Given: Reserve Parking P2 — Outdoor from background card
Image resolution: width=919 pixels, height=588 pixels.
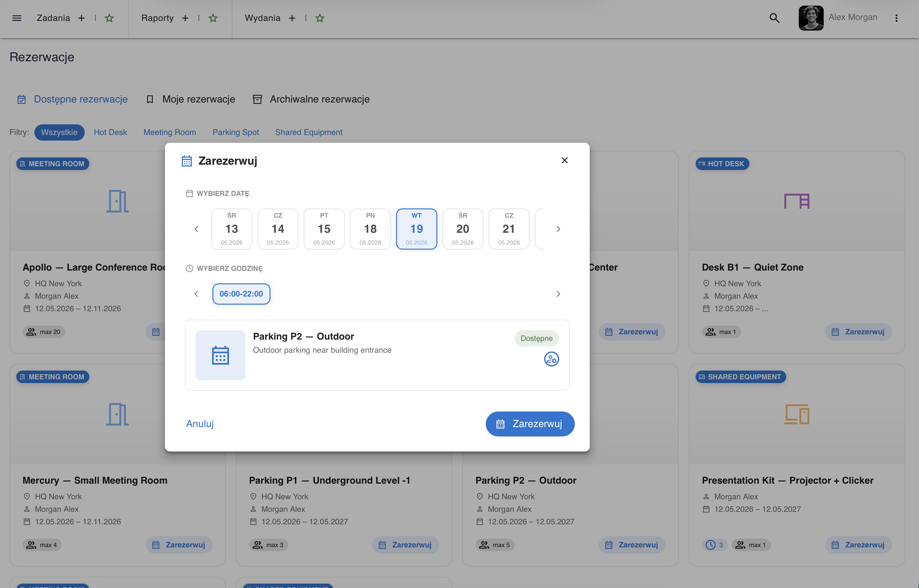Looking at the screenshot, I should pyautogui.click(x=632, y=545).
